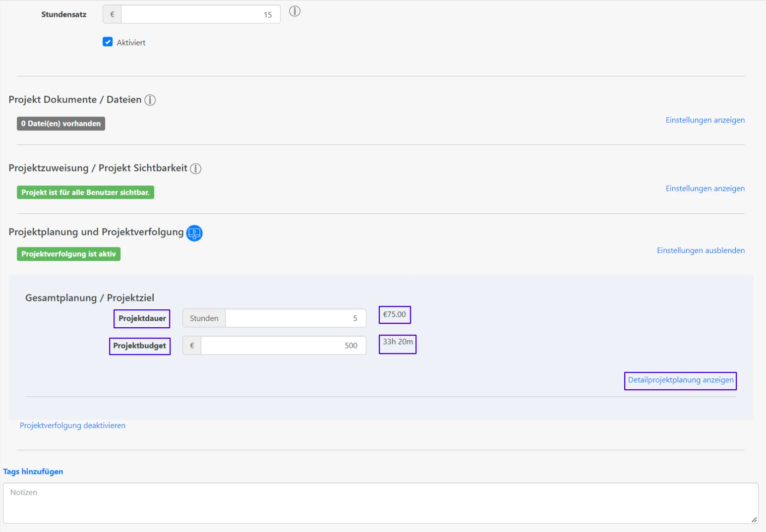Click the '0 Datei(en) vorhanden' badge

click(61, 123)
